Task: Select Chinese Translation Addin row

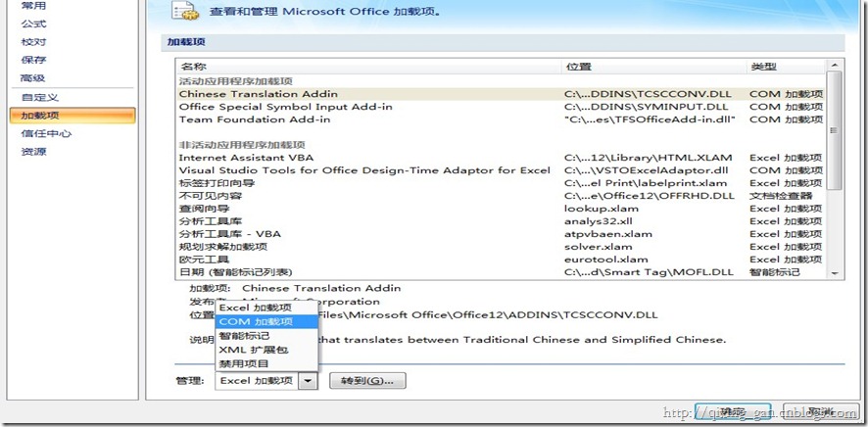Action: pyautogui.click(x=501, y=94)
